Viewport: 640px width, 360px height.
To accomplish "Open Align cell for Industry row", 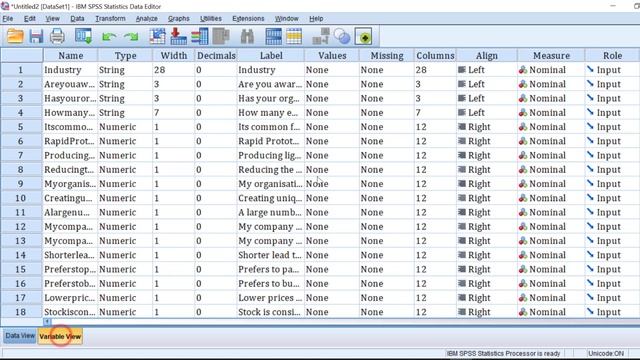I will (x=487, y=70).
